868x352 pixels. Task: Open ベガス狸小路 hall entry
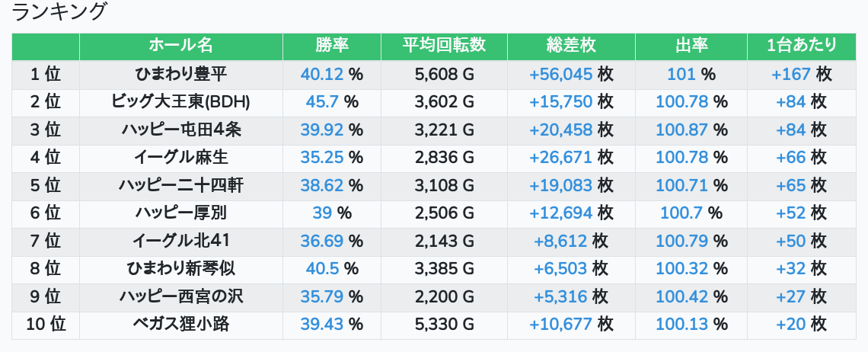click(x=180, y=325)
